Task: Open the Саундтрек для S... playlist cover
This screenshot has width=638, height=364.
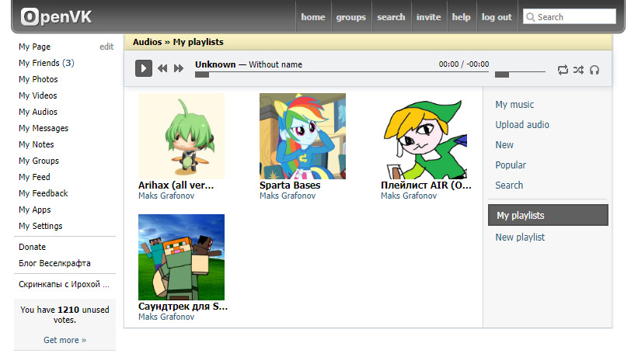Action: point(182,257)
